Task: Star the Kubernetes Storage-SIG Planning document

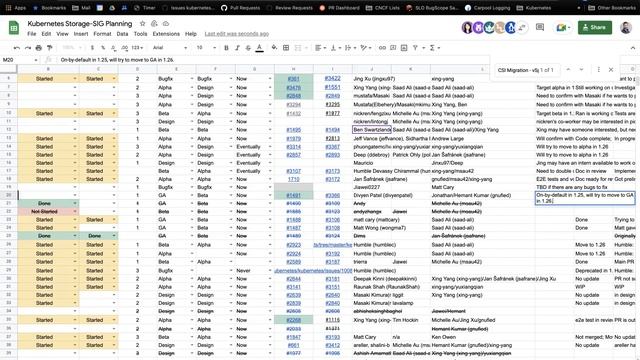Action: 142,24
